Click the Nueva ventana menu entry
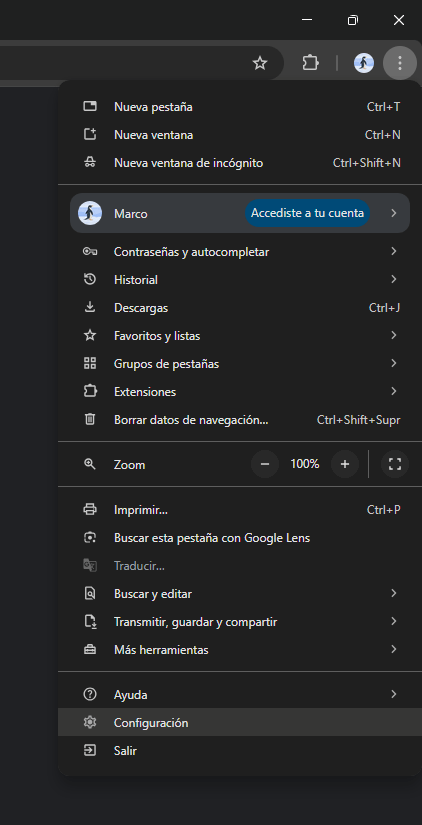 [239, 135]
